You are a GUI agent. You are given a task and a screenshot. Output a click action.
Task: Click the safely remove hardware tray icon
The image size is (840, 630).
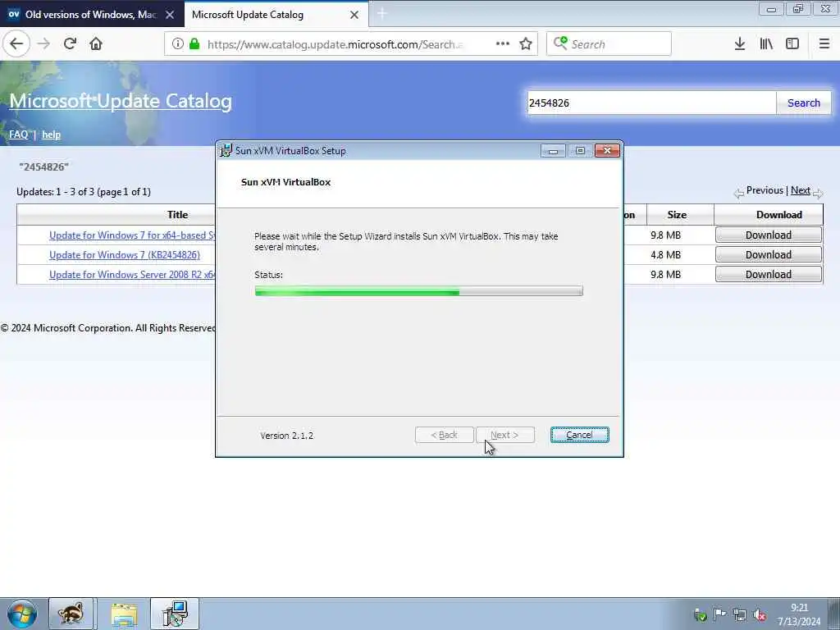point(700,614)
